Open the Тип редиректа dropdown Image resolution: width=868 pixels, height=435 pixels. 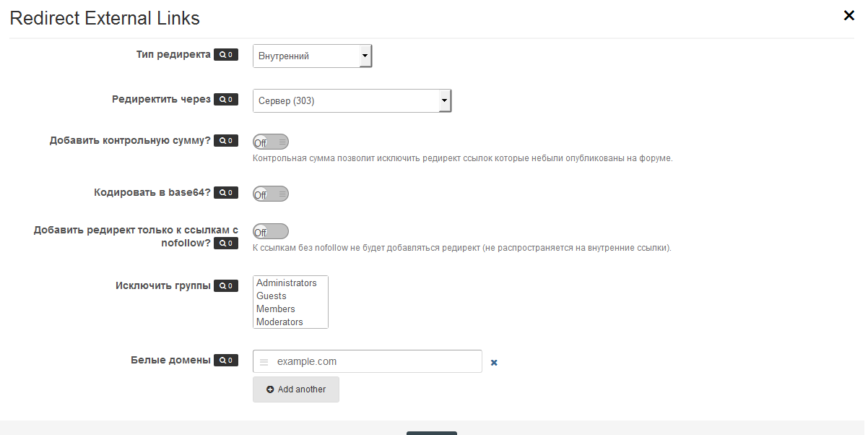pos(312,56)
